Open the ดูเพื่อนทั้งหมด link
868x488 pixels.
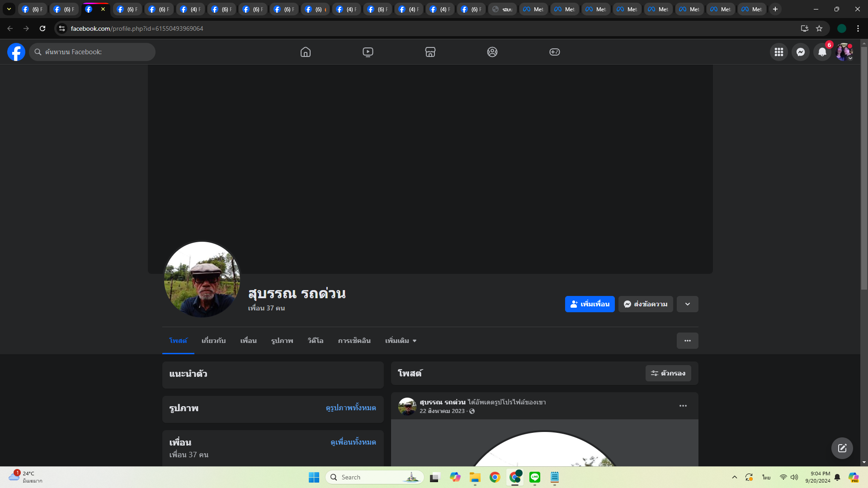(x=353, y=442)
